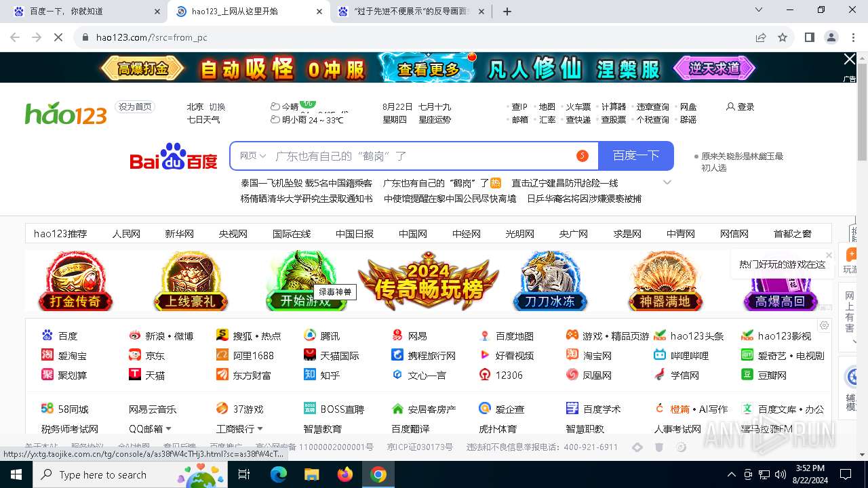Expand the 工商银行 dropdown arrow
The height and width of the screenshot is (488, 868).
point(260,428)
